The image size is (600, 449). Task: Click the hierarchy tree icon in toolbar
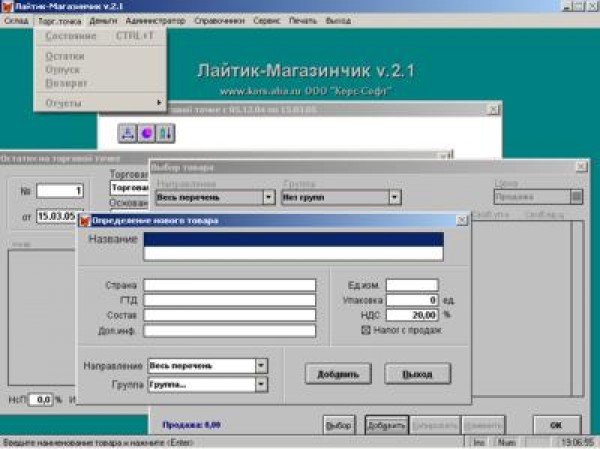pyautogui.click(x=128, y=132)
